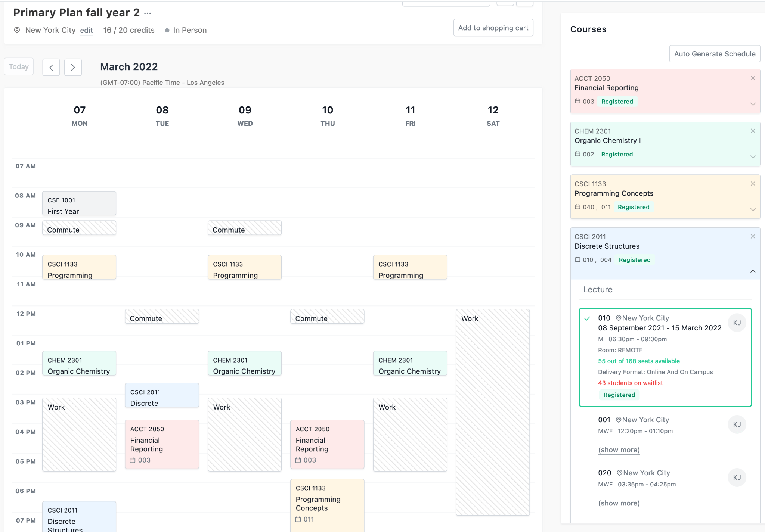Collapse the CSCI 2011 Discrete Structures card

coord(753,271)
